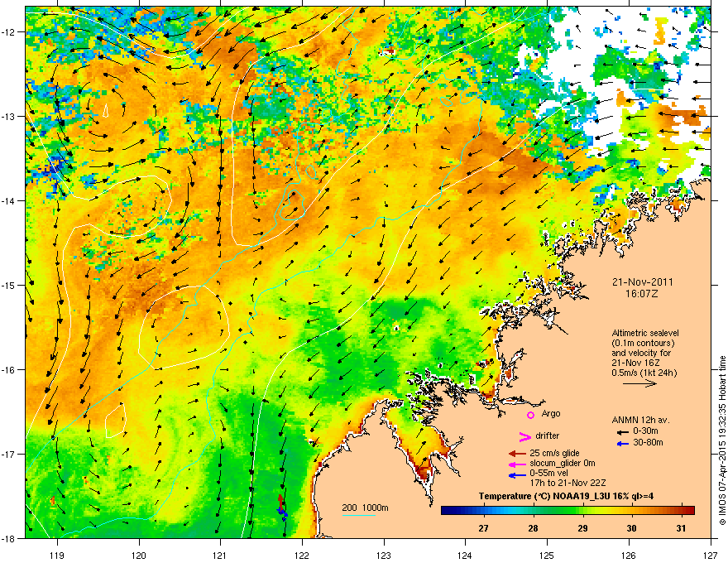Click the blue 30-80m ANMN arrow symbol
The width and height of the screenshot is (728, 563).
[623, 444]
